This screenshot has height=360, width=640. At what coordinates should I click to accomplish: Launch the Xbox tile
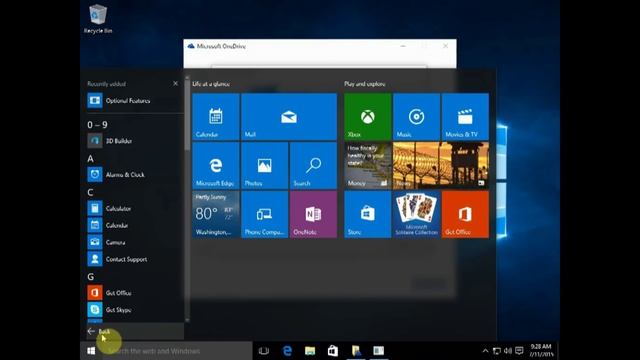click(x=367, y=117)
